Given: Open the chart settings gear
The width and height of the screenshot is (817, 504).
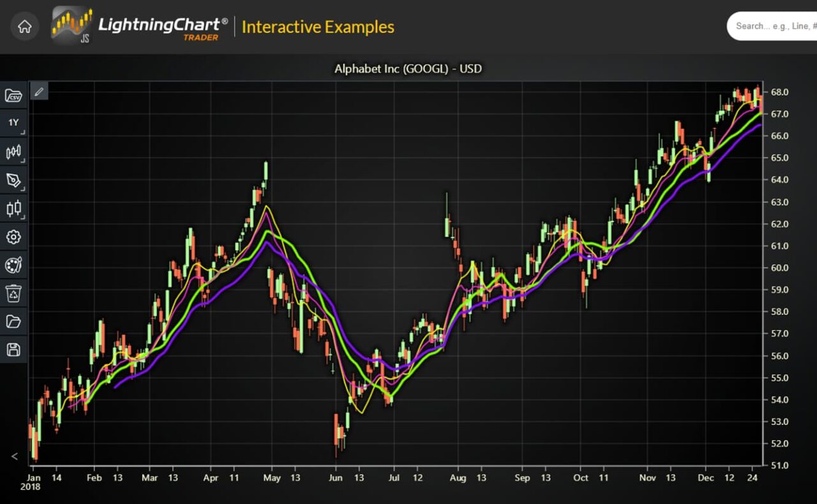Looking at the screenshot, I should pos(13,237).
